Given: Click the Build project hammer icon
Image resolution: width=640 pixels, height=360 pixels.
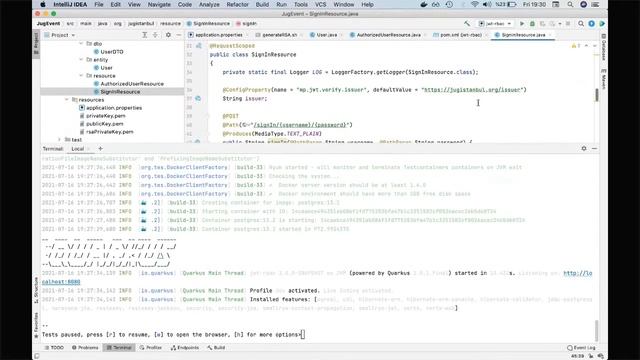Looking at the screenshot, I should pos(467,24).
